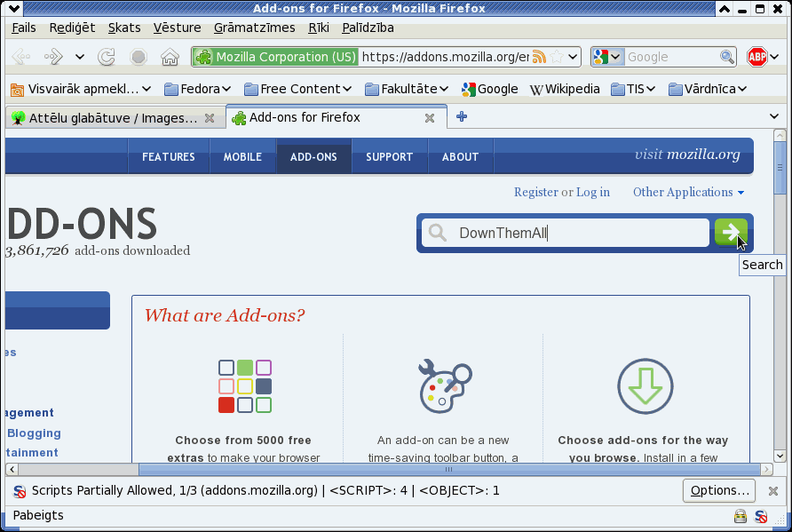Follow the visit mozilla.org link
Viewport: 792px width, 532px height.
pos(687,155)
